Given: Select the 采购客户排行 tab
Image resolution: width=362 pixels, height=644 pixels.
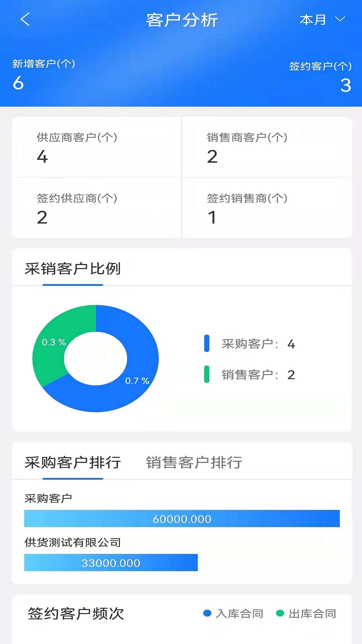Looking at the screenshot, I should [73, 463].
